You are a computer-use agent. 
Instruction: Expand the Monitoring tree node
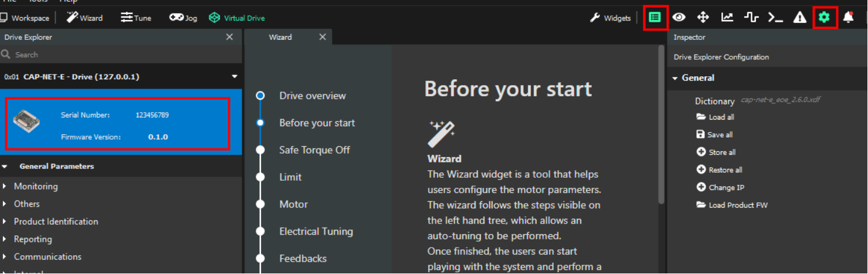pyautogui.click(x=5, y=187)
